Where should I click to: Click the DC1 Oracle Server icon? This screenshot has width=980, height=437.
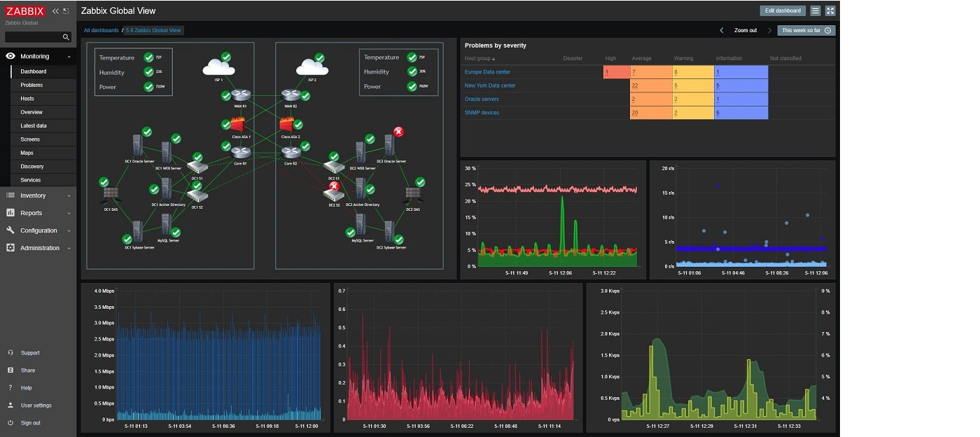[x=138, y=146]
